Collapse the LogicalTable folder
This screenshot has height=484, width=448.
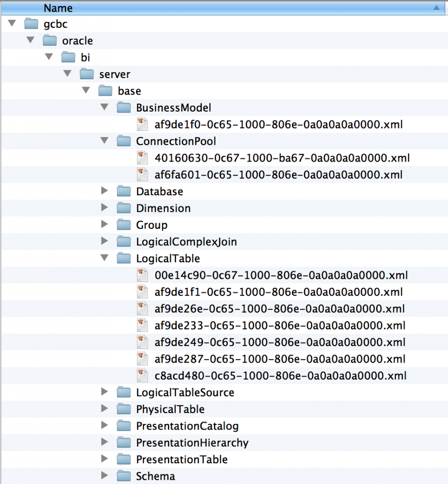[x=104, y=258]
